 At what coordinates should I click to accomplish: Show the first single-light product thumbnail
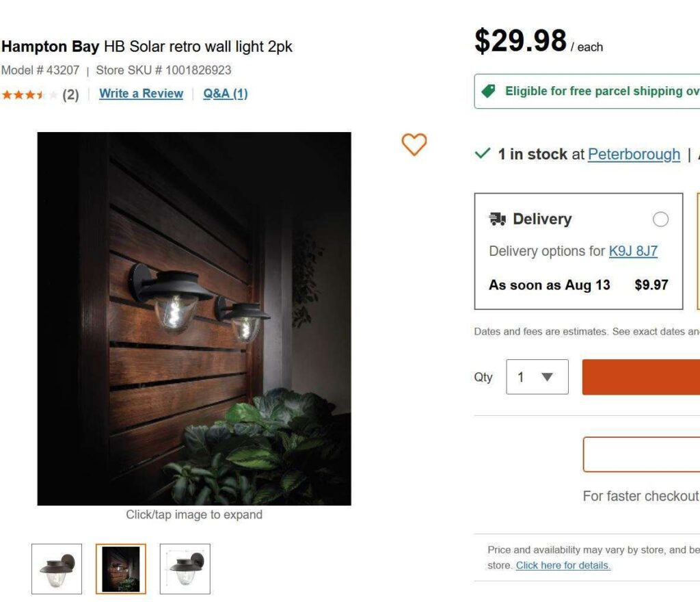click(57, 568)
